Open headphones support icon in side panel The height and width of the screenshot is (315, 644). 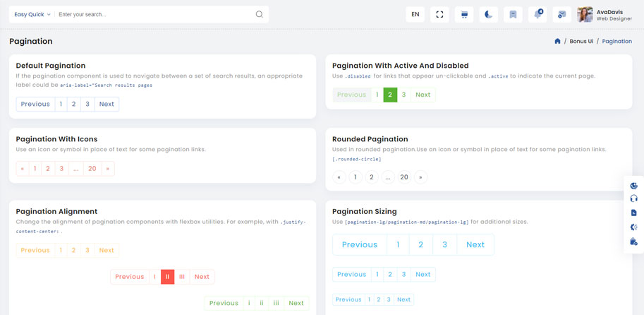[633, 198]
